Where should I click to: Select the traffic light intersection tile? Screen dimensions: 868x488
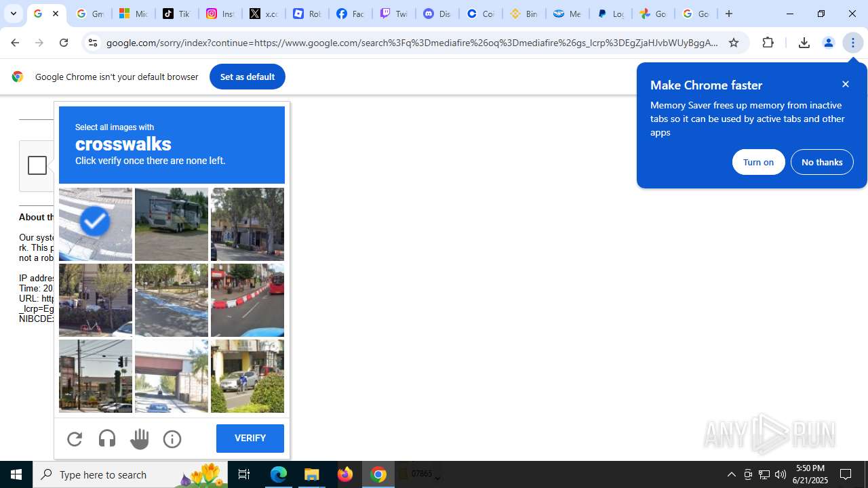click(96, 376)
